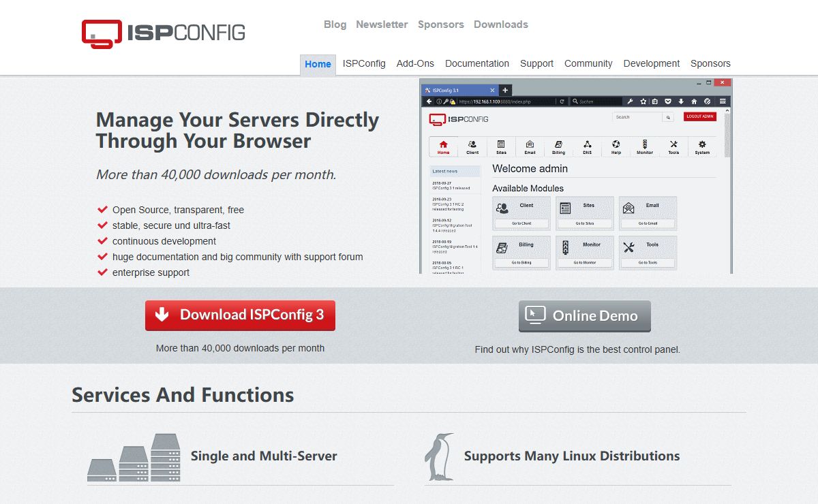Click the Go to Billing button in the screenshot
Image resolution: width=818 pixels, height=504 pixels.
521,262
